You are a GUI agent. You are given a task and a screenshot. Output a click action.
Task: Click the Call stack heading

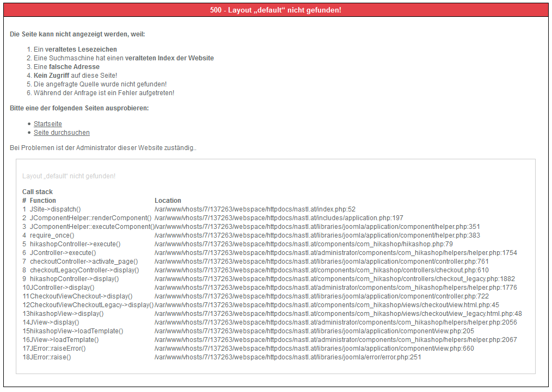pyautogui.click(x=38, y=192)
